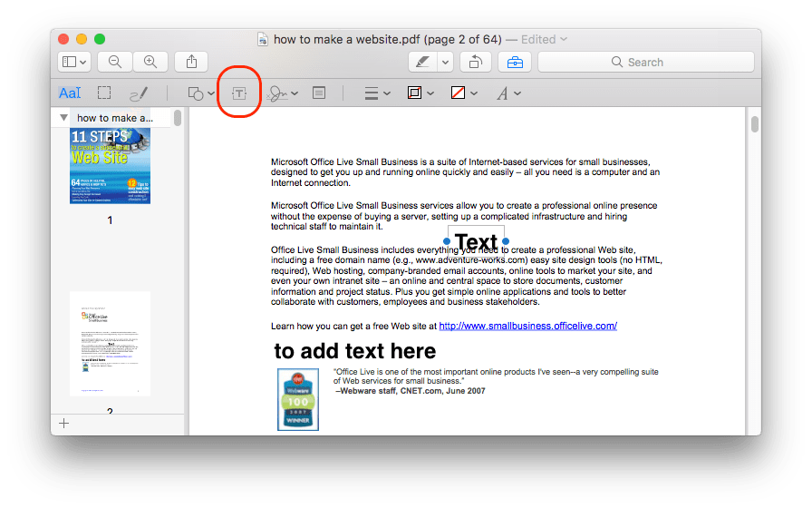Click the right handle of Text box
This screenshot has width=812, height=508.
coord(506,241)
